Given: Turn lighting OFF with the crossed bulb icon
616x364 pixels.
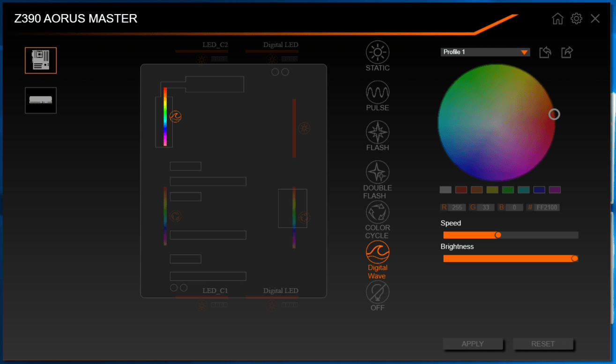Looking at the screenshot, I should pos(378,292).
